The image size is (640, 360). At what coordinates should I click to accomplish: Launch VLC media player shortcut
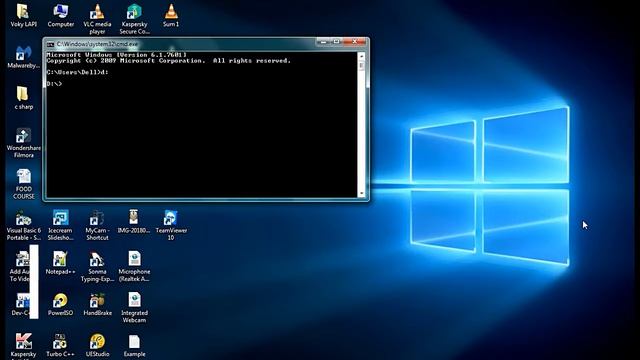click(x=97, y=19)
